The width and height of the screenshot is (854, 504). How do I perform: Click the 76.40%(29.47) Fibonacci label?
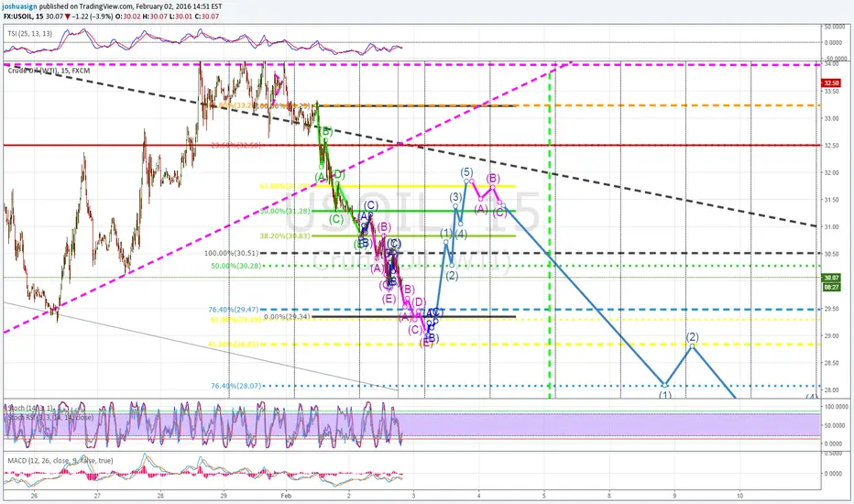pos(234,310)
